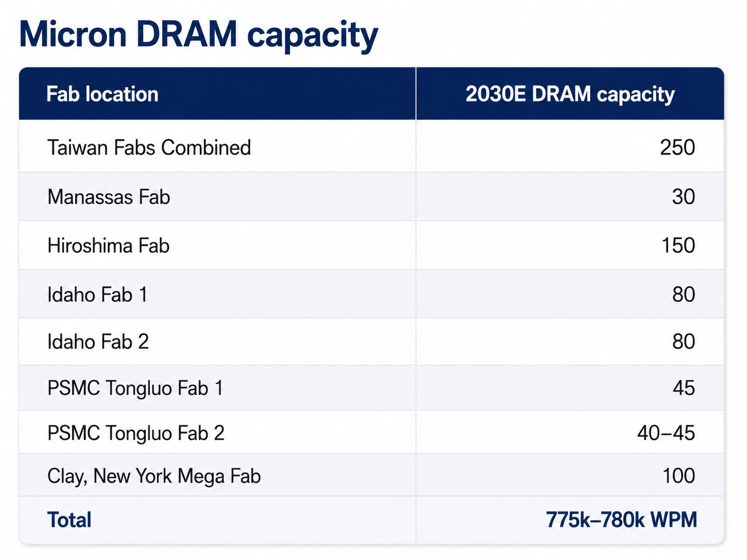Click the Idaho Fab 1 value 80
This screenshot has height=560, width=747.
click(684, 294)
